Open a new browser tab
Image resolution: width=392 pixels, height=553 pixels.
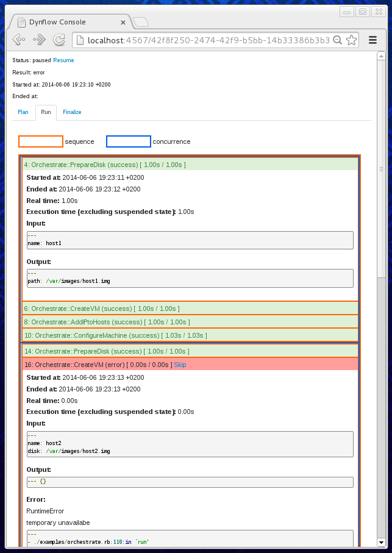[x=141, y=22]
